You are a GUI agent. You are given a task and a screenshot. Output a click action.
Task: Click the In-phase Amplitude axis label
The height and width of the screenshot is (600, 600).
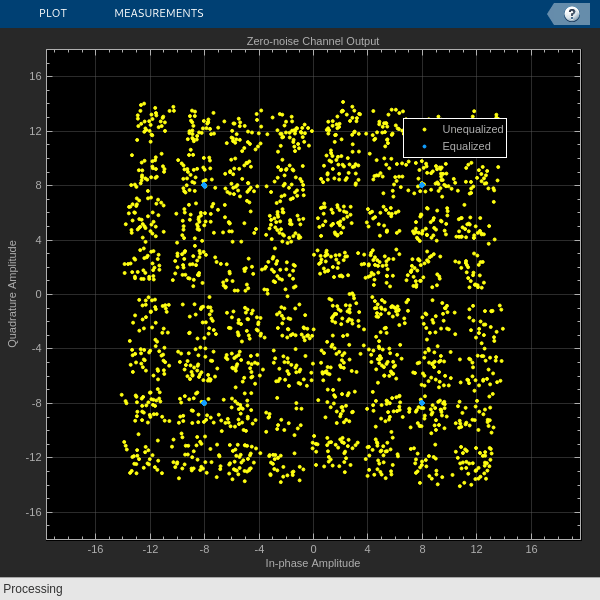click(313, 563)
